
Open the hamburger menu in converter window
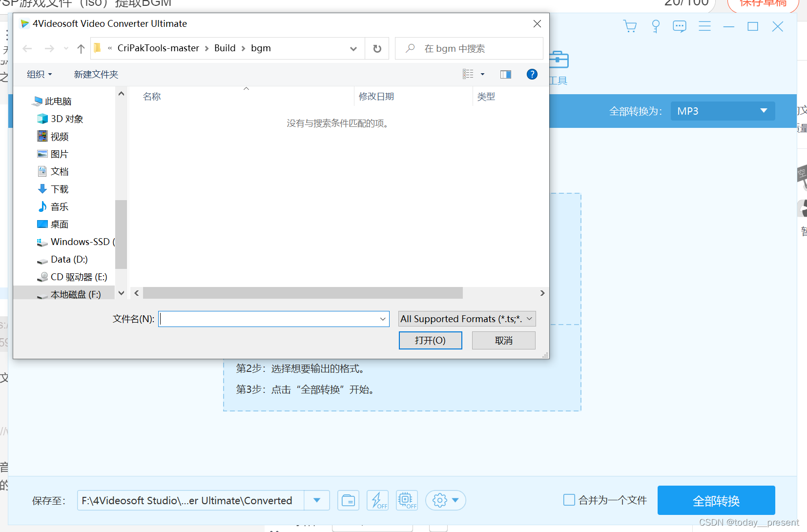[704, 26]
